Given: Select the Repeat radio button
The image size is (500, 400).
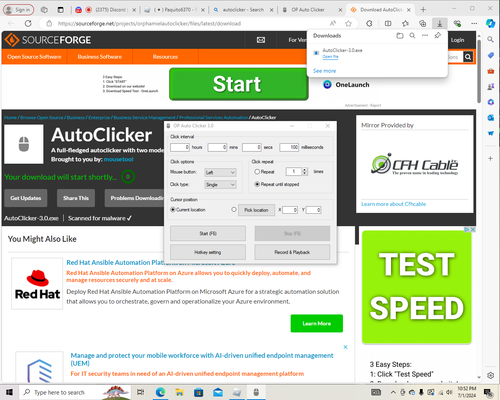Looking at the screenshot, I should click(257, 172).
